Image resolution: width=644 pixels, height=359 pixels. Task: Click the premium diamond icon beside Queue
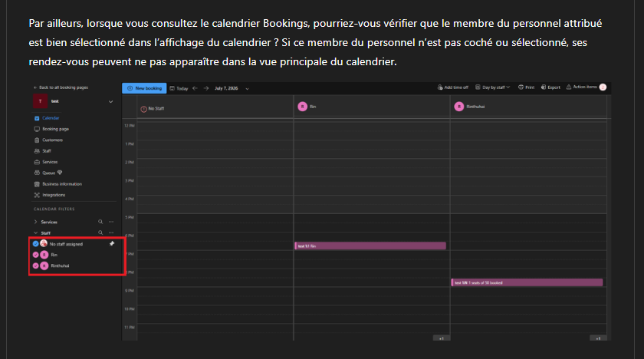(x=60, y=173)
